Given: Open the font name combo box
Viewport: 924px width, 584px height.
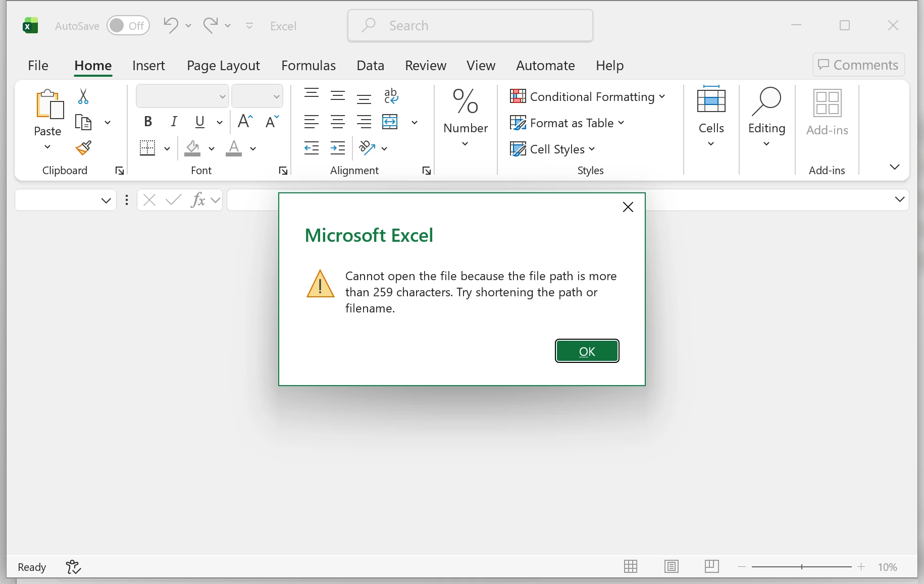Looking at the screenshot, I should pyautogui.click(x=182, y=96).
